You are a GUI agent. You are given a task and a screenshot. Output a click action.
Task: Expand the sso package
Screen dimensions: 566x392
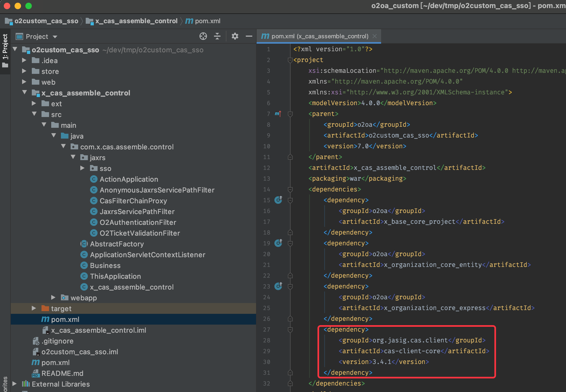coord(83,168)
